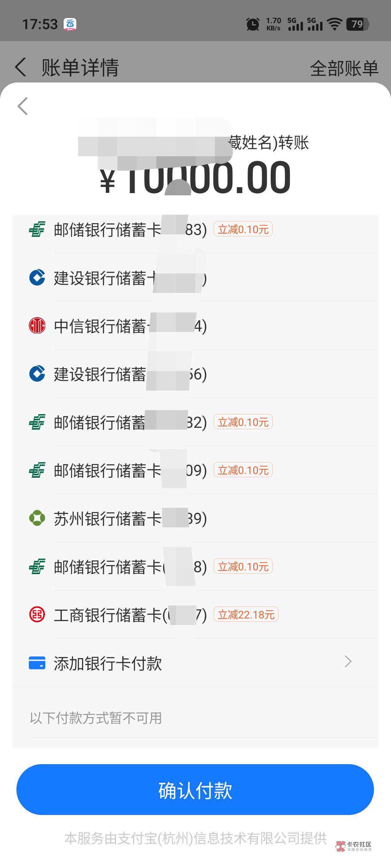The width and height of the screenshot is (391, 868).
Task: Tap the alarm clock status bar icon
Action: point(253,24)
